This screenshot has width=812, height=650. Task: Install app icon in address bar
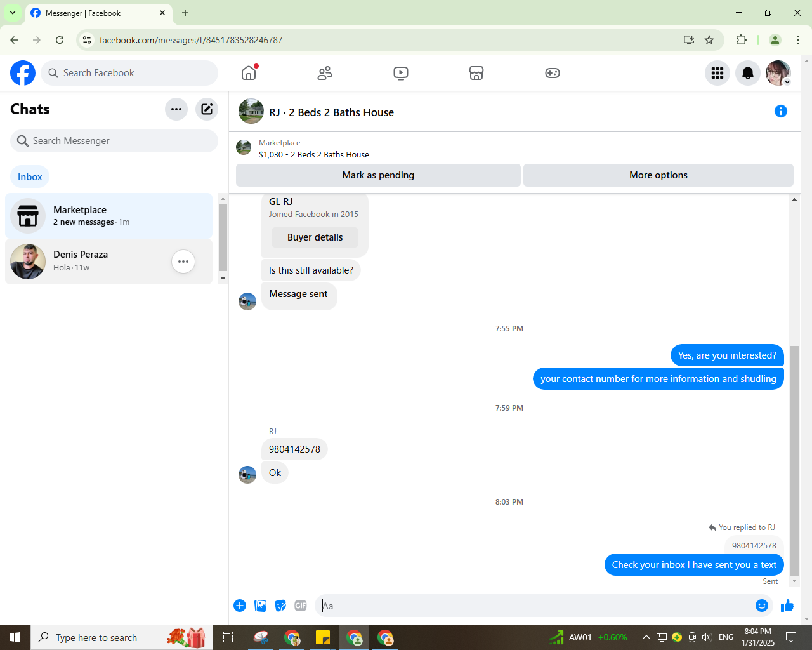click(x=689, y=40)
